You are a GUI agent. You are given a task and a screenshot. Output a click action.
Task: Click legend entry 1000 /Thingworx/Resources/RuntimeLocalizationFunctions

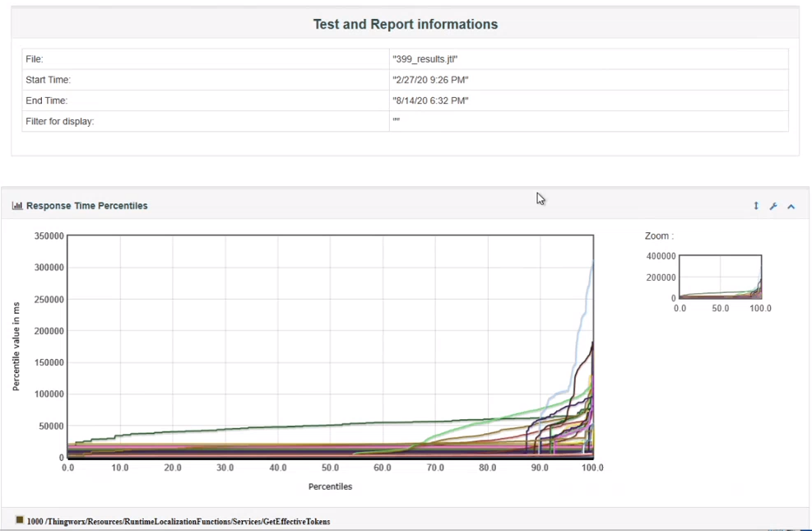[x=179, y=521]
